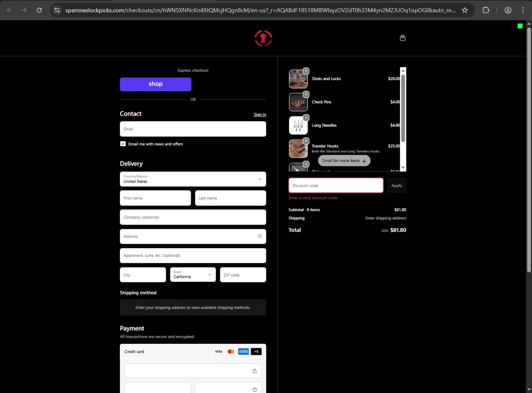Click the page vertical scrollbar
Image resolution: width=532 pixels, height=393 pixels.
point(529,149)
